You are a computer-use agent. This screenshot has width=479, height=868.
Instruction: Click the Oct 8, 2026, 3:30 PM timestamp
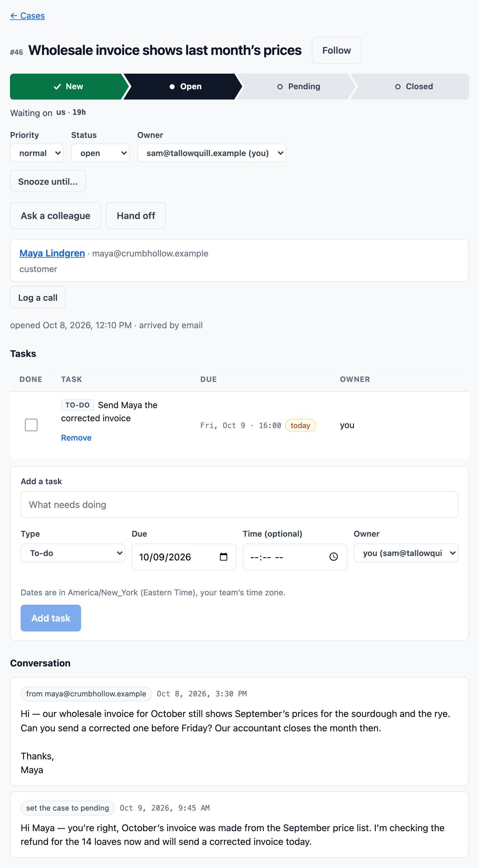point(202,694)
